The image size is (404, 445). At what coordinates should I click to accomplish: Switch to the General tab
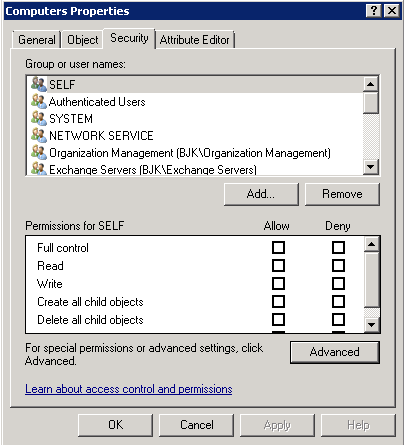[x=37, y=40]
